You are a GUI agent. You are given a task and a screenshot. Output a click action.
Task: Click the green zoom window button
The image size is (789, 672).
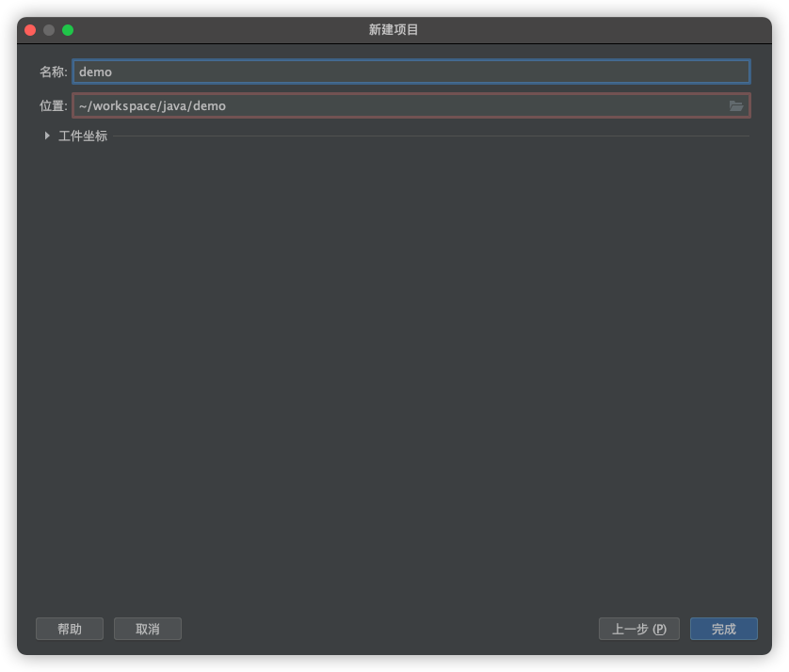[68, 30]
